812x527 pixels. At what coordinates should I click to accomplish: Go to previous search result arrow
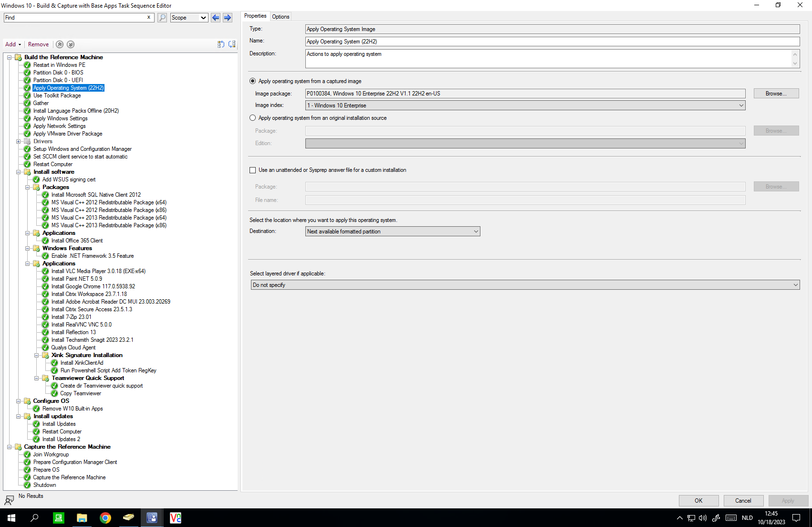click(216, 18)
